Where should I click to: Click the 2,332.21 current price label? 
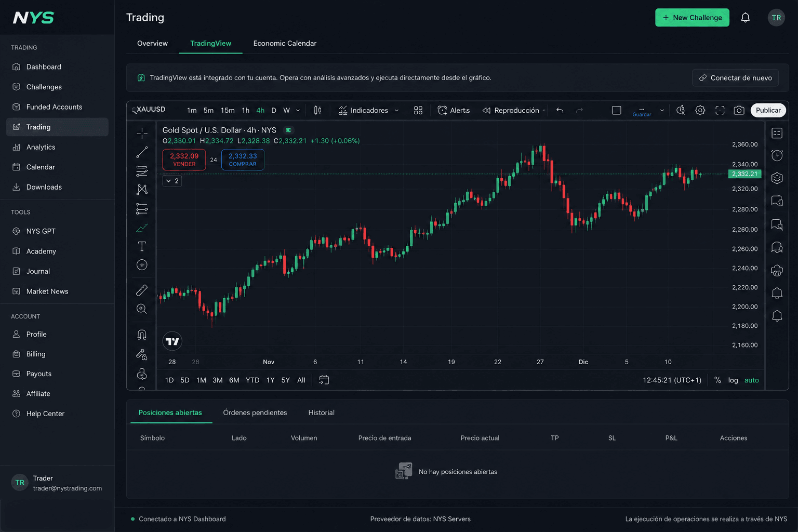745,174
